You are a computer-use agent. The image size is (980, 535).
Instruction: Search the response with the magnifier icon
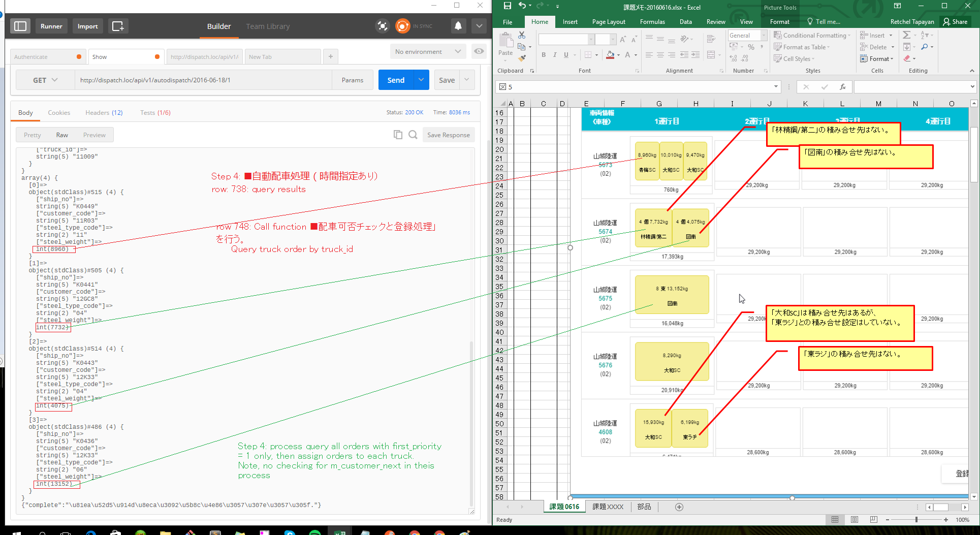click(x=413, y=135)
